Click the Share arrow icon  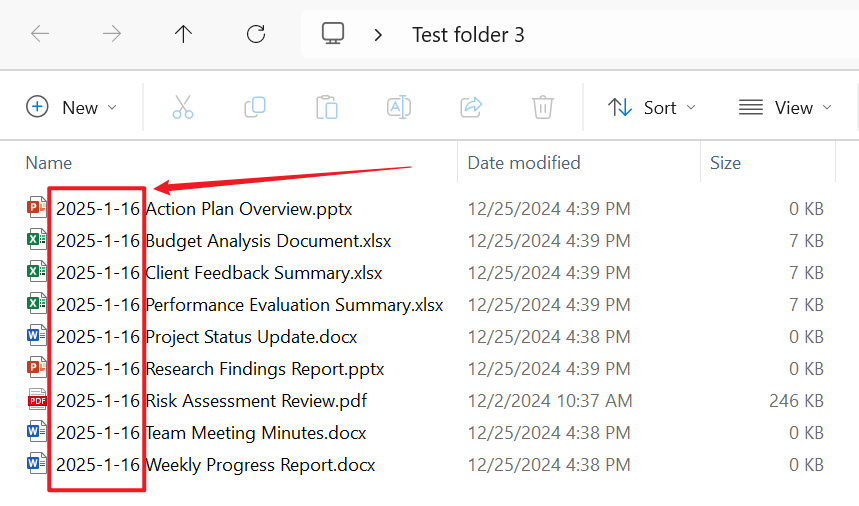coord(471,107)
